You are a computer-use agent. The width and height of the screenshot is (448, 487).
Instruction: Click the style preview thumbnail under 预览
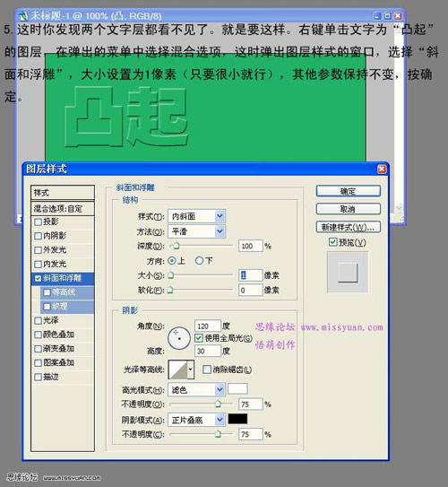tap(348, 273)
